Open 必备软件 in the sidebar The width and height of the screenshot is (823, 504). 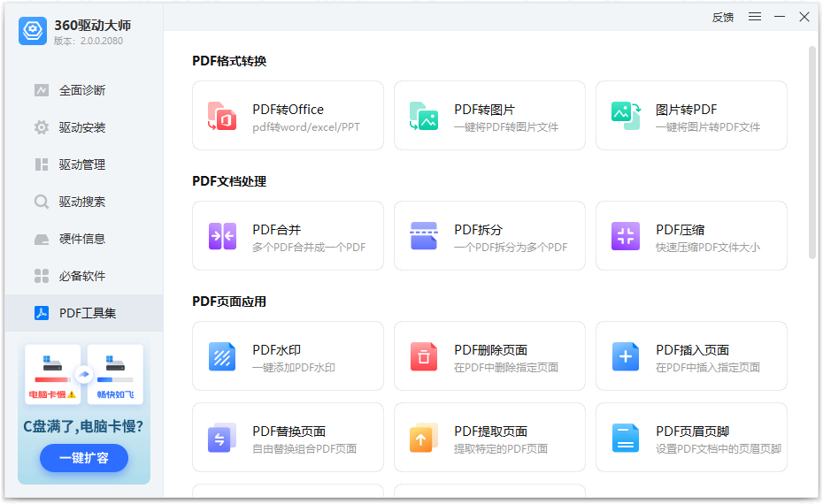84,276
